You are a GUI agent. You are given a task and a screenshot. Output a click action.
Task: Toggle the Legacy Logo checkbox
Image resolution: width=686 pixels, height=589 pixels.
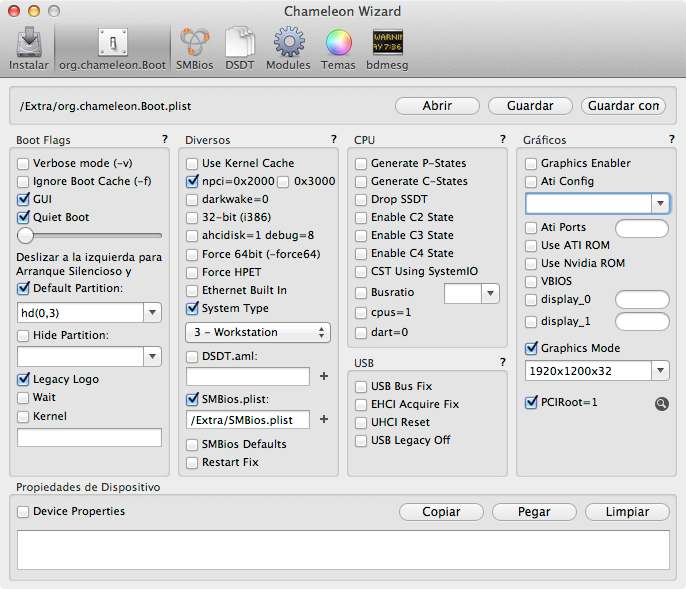coord(23,379)
